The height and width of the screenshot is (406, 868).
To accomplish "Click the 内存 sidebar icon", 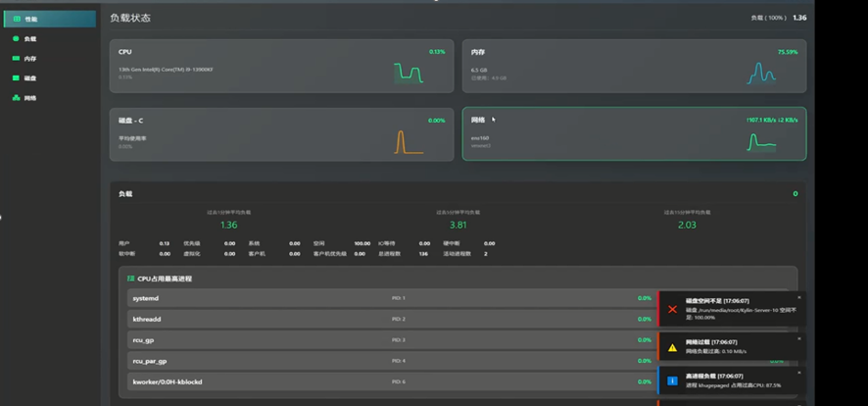I will point(16,59).
